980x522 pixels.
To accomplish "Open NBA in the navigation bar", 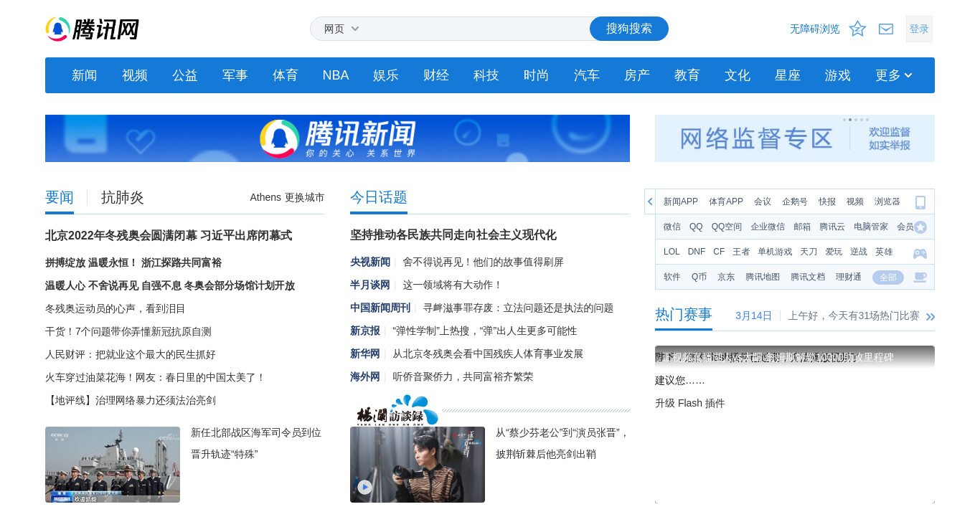I will pyautogui.click(x=336, y=75).
